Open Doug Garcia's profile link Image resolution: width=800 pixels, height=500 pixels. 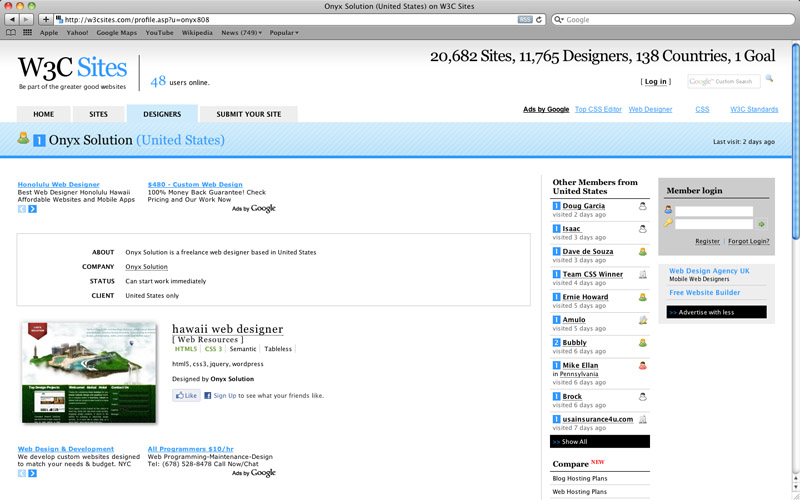coord(584,206)
